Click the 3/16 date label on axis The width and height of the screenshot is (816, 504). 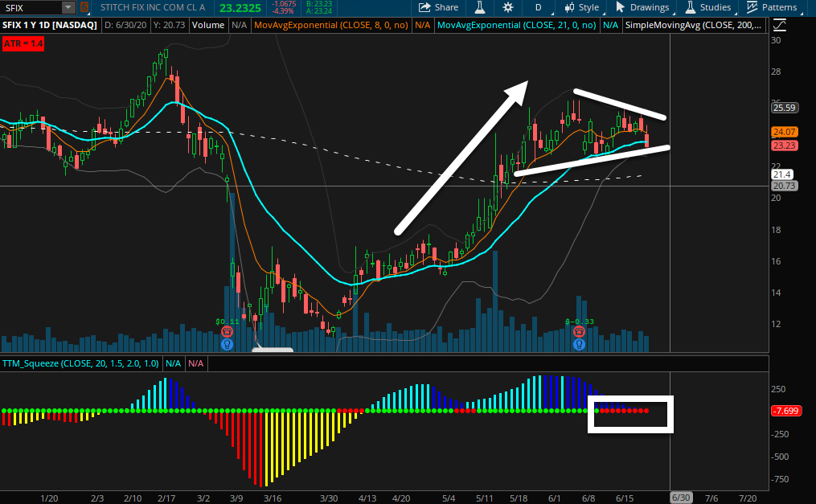[273, 498]
